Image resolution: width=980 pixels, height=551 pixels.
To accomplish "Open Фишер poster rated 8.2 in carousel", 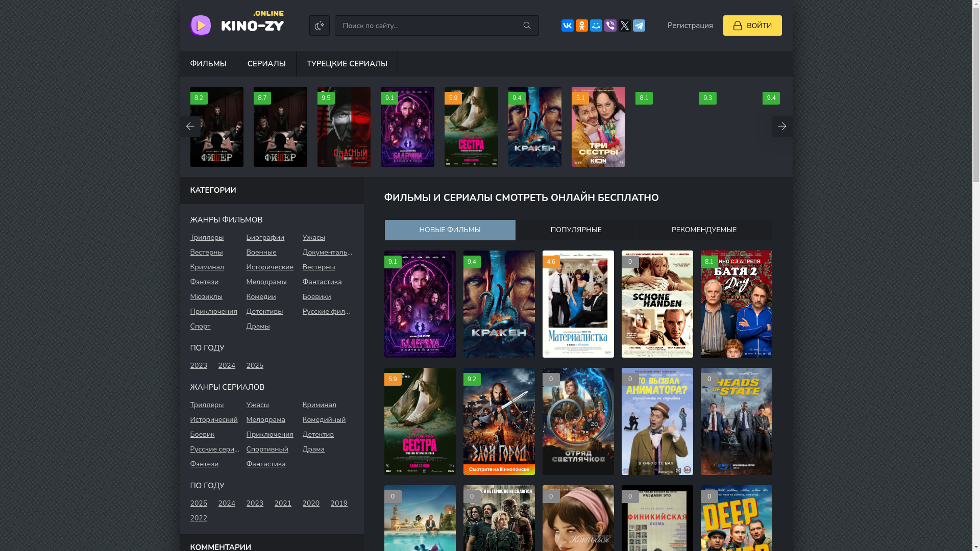I will pos(217,127).
